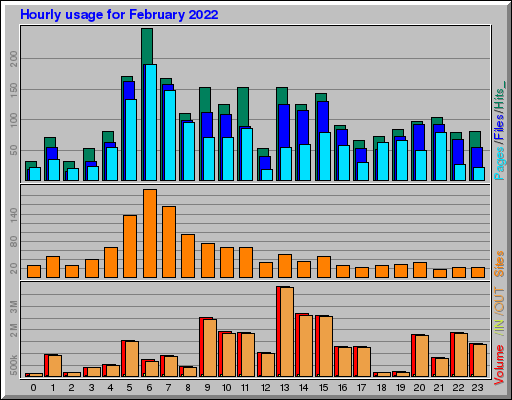512x400 pixels.
Task: Click the hour "16" x-axis label
Action: pyautogui.click(x=342, y=387)
